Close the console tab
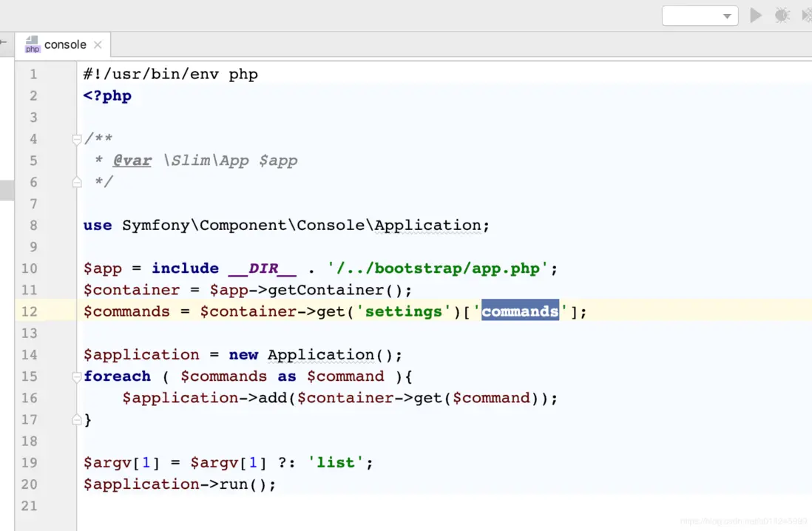The image size is (812, 531). 98,45
